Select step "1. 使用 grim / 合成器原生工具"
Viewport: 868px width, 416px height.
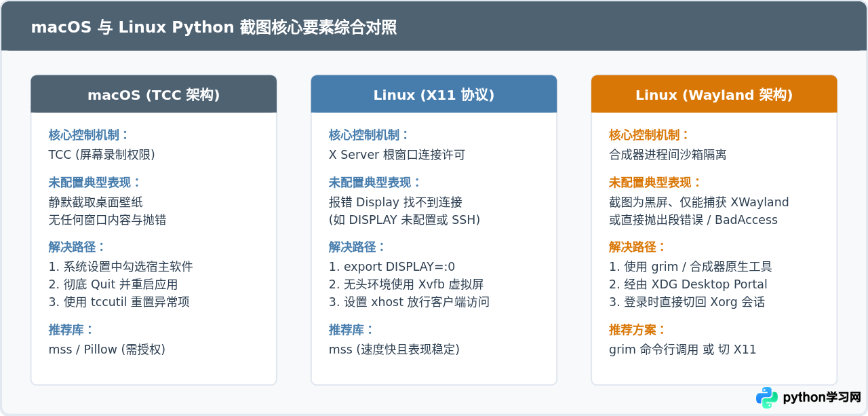tap(690, 267)
